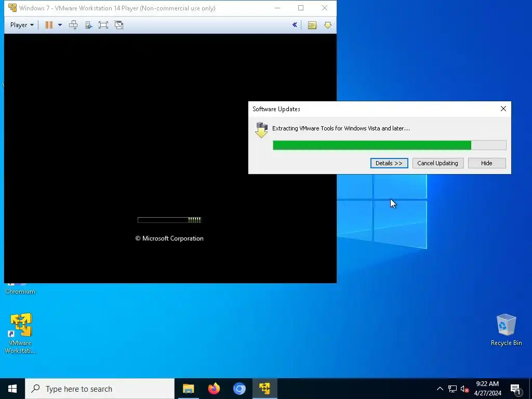This screenshot has height=399, width=532.
Task: Click the taskbar search box
Action: pyautogui.click(x=100, y=389)
